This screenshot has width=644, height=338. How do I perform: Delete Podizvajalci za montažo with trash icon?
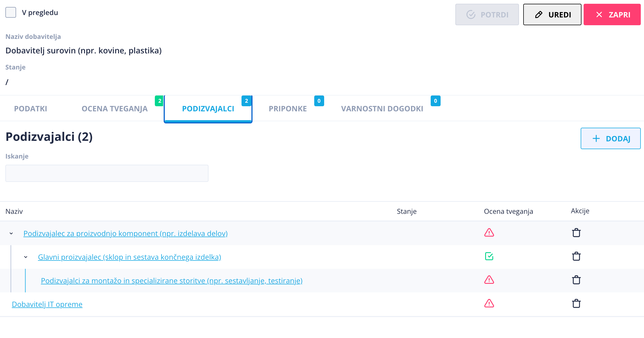[576, 280]
